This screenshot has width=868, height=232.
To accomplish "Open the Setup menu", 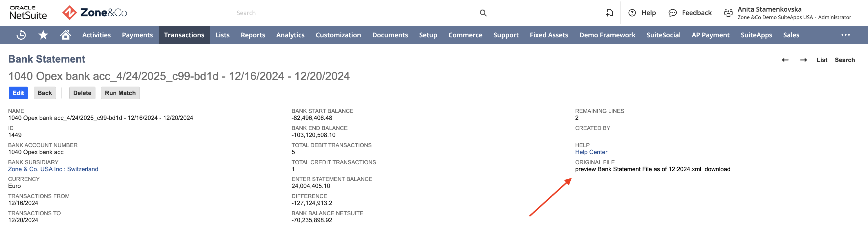I will pos(428,35).
